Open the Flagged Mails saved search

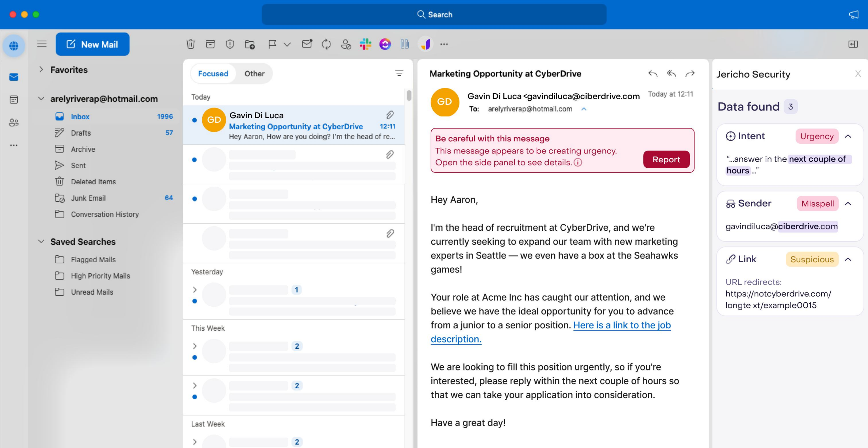pos(113,260)
